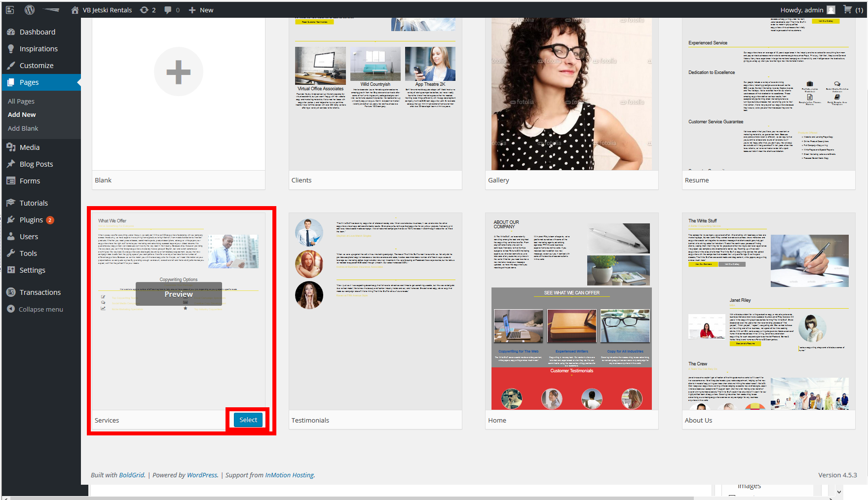This screenshot has height=500, width=868.
Task: Click the admin avatar picture
Action: [831, 10]
